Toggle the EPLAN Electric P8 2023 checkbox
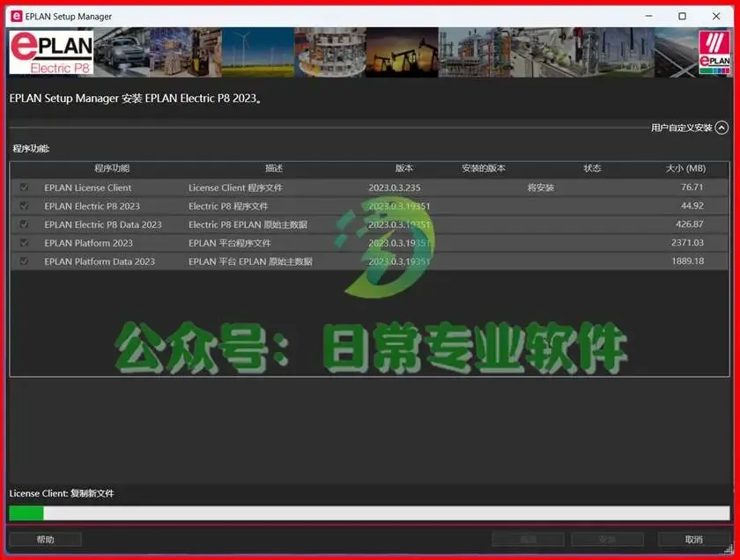 (24, 206)
